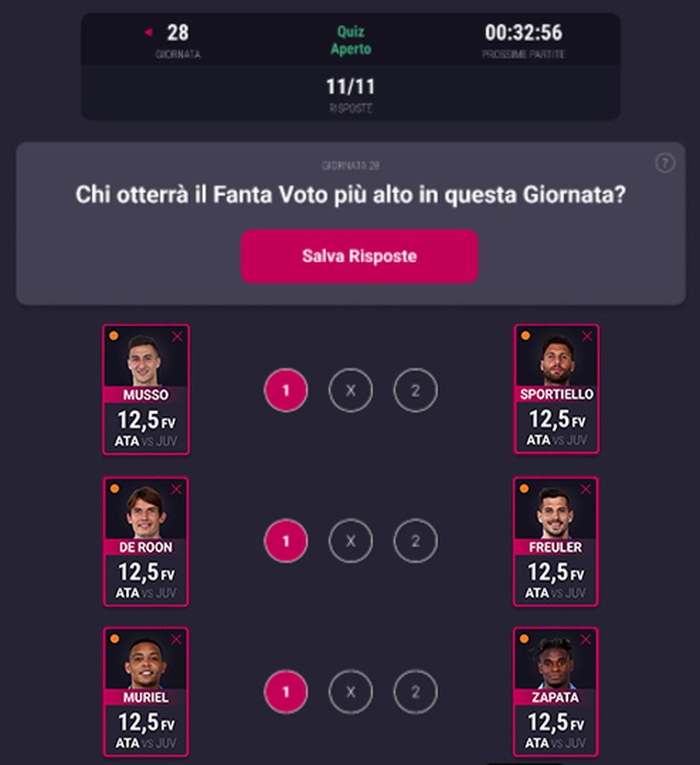Toggle the orange indicator on Musso's card
The image size is (700, 765).
115,336
